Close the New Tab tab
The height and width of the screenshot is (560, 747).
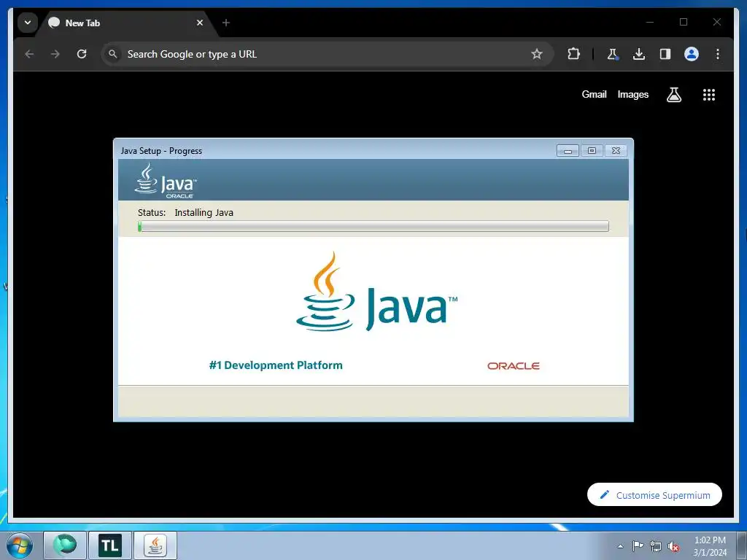[x=200, y=23]
